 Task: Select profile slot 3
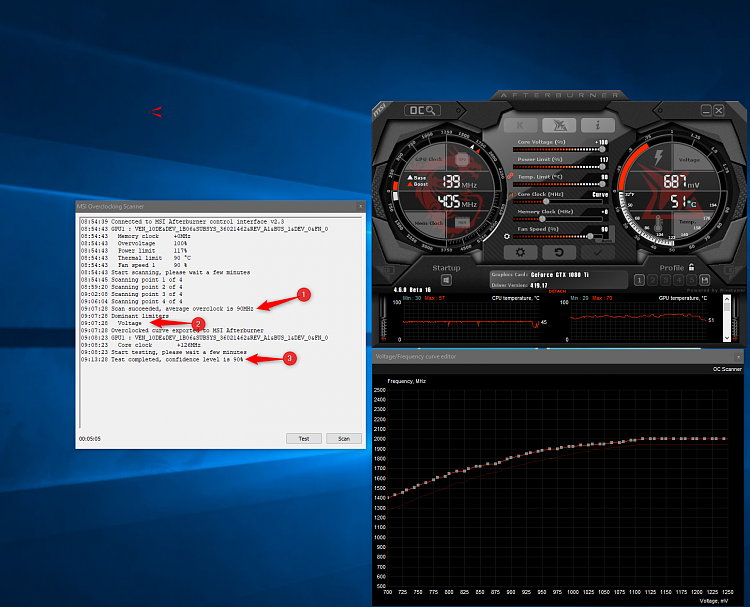[665, 280]
